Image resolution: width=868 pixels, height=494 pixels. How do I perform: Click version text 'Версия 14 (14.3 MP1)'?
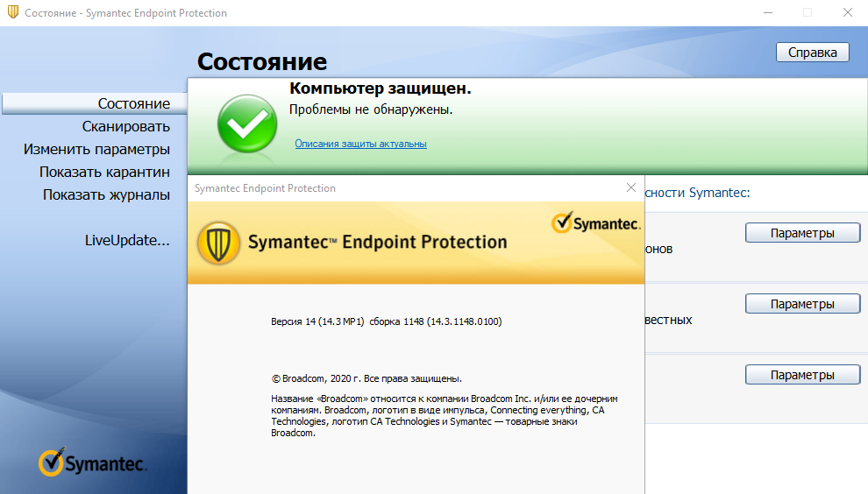(x=317, y=321)
